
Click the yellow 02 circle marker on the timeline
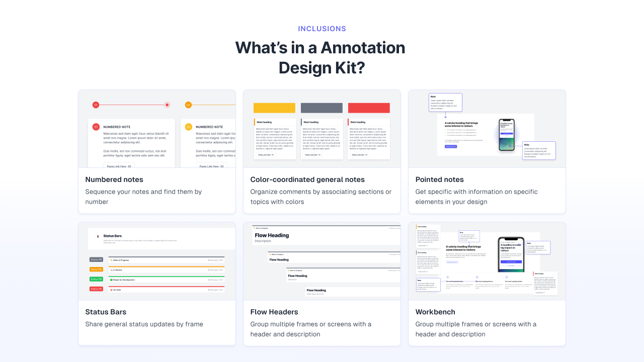tap(189, 105)
